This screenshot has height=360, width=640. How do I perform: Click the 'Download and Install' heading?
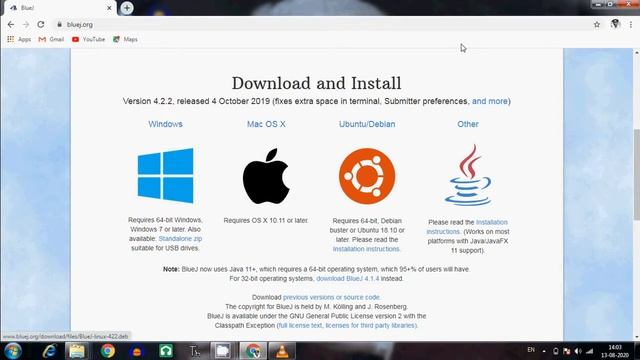[316, 83]
